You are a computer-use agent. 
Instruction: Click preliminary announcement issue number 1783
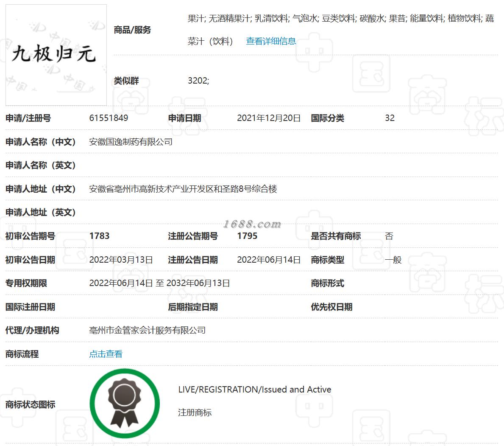click(99, 236)
